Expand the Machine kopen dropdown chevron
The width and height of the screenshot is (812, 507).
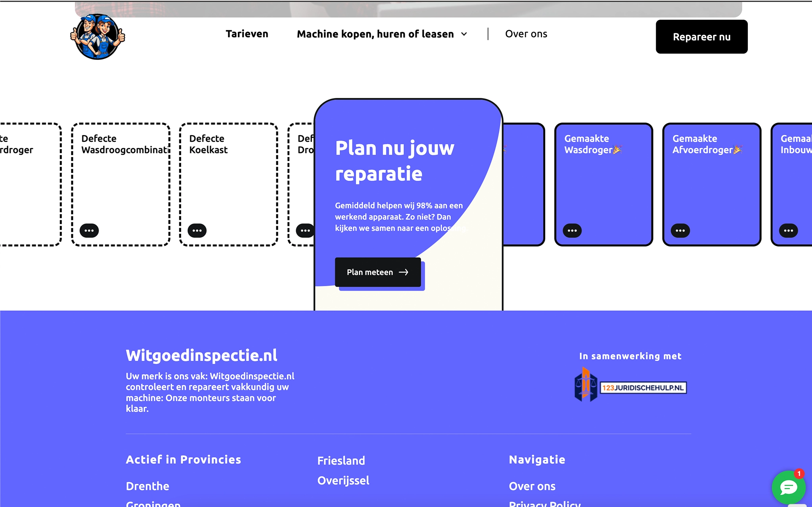coord(464,34)
